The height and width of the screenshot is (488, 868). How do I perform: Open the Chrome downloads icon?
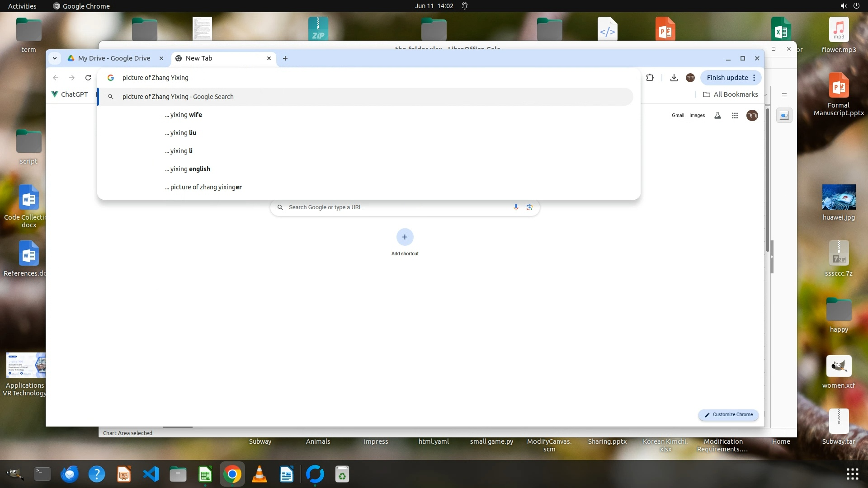[x=674, y=78]
